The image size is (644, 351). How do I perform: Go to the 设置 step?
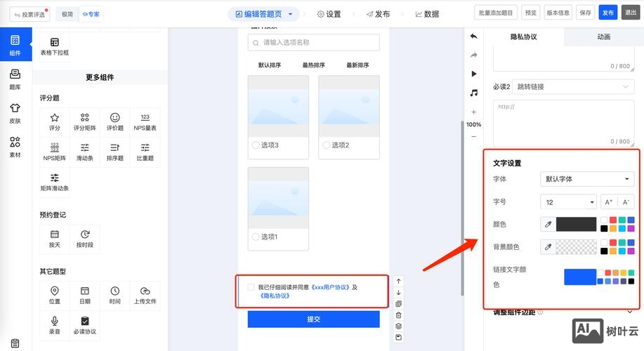(329, 14)
